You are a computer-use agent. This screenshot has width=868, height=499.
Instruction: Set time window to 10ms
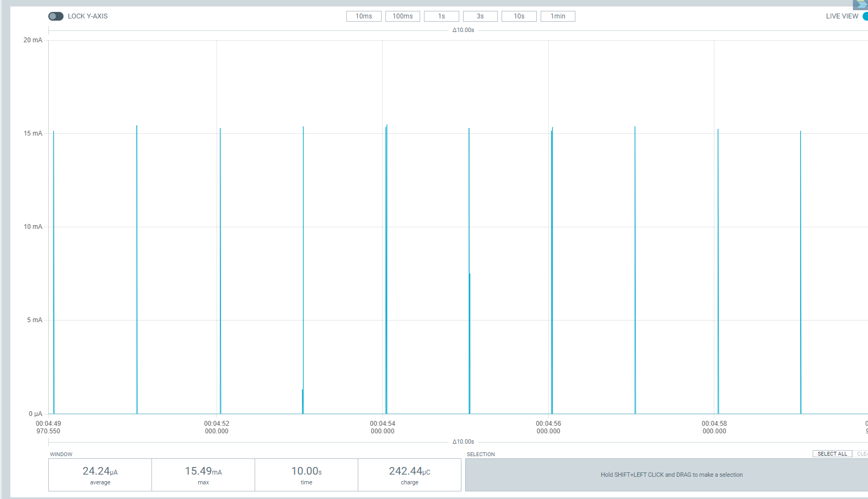pyautogui.click(x=364, y=16)
